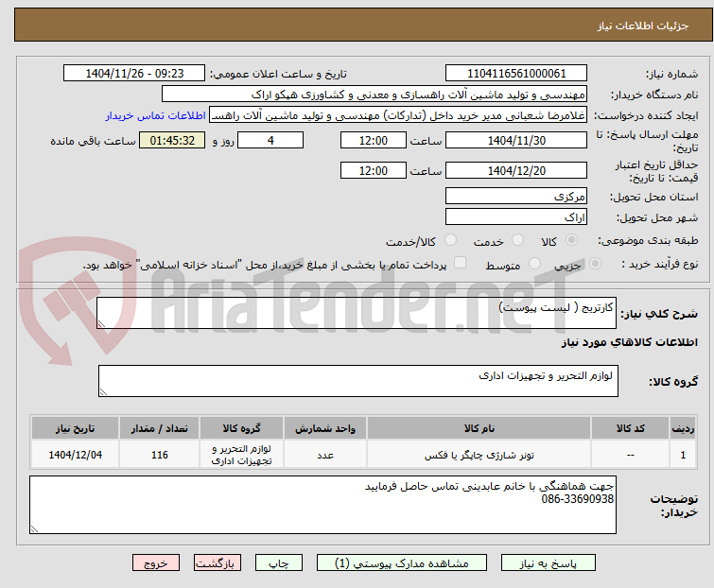
Task: Click the response deadline time 12:00 field
Action: click(374, 140)
